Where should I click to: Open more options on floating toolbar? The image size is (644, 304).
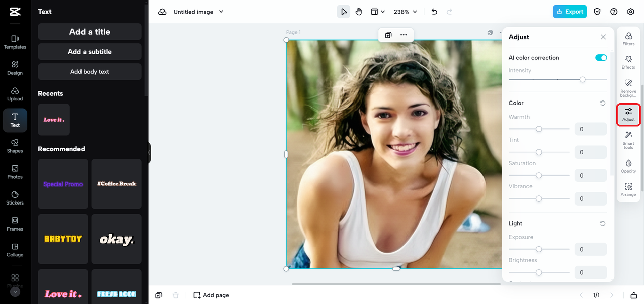pos(404,35)
